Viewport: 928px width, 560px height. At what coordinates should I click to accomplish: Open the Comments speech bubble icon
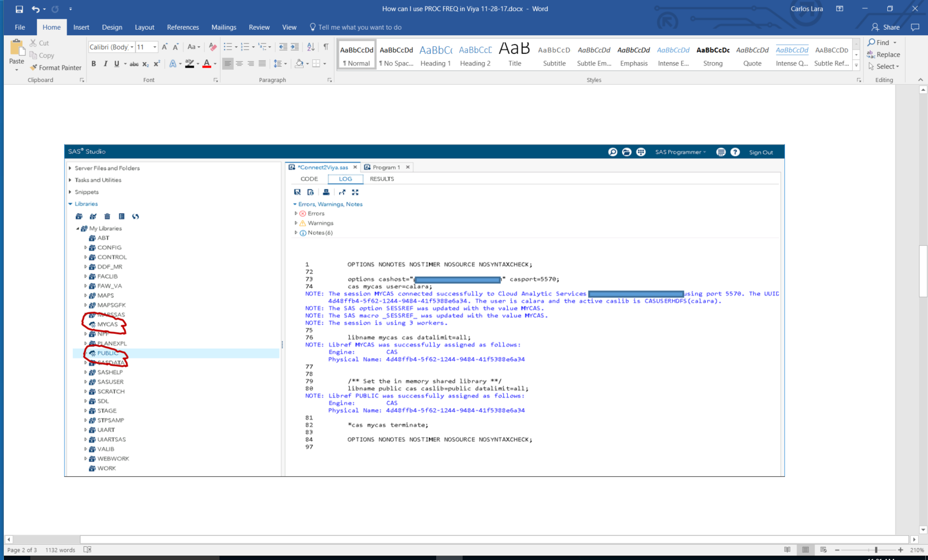coord(915,27)
